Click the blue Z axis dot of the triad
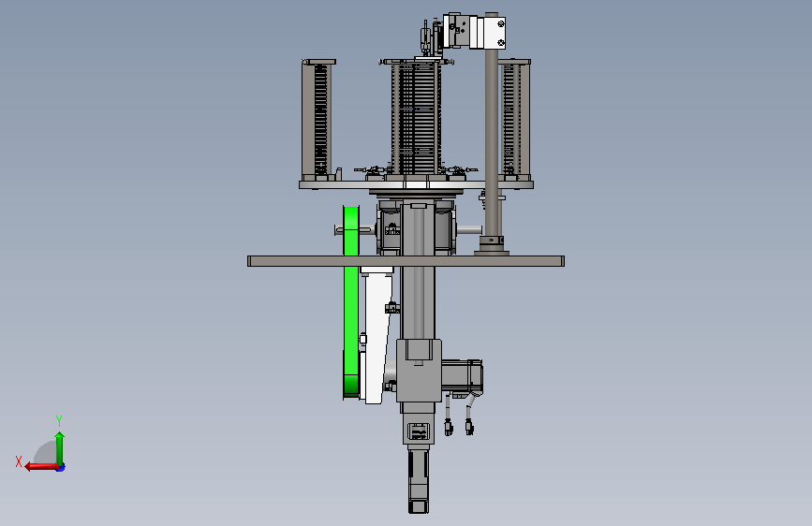Screen dimensions: 812x526 (61, 468)
